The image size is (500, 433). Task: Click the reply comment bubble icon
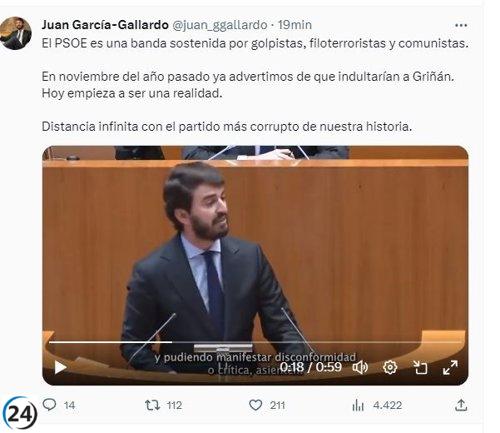coord(50,405)
